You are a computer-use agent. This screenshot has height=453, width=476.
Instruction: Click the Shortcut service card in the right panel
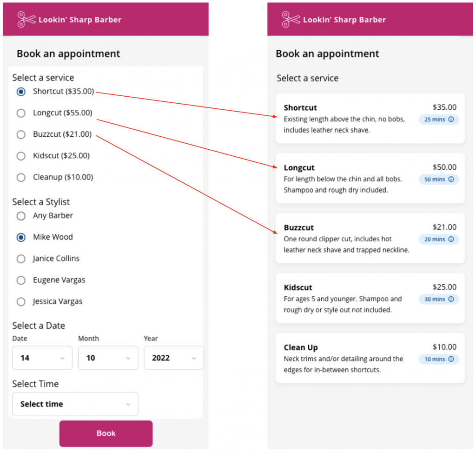(370, 119)
